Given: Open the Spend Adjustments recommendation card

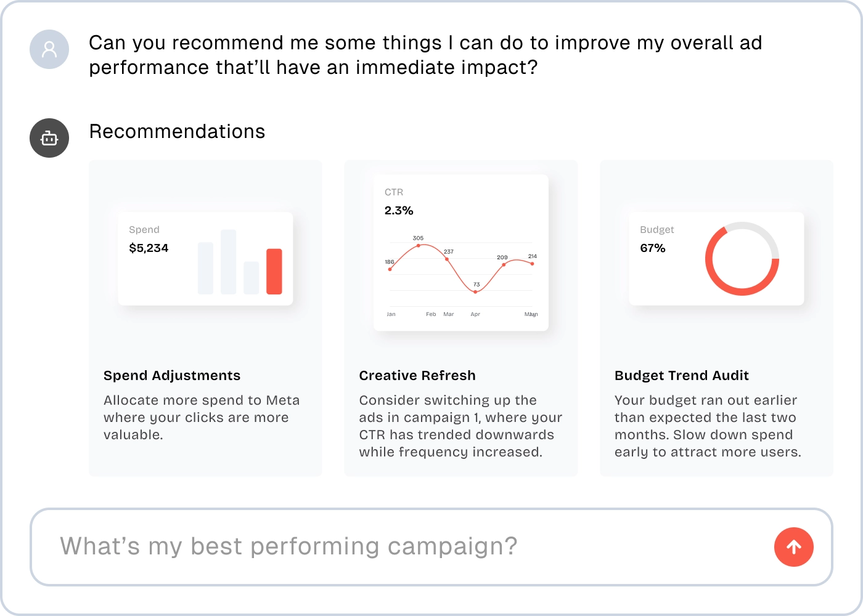Looking at the screenshot, I should [x=205, y=318].
